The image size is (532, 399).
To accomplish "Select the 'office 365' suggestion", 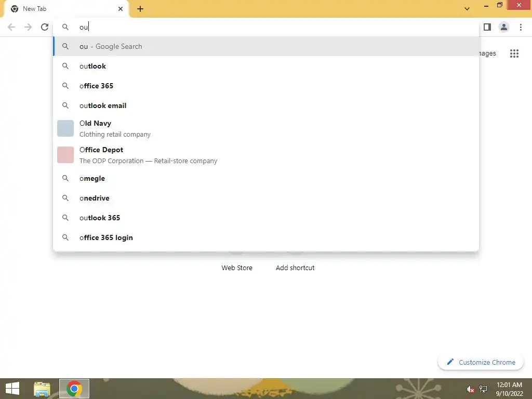I will [x=267, y=86].
